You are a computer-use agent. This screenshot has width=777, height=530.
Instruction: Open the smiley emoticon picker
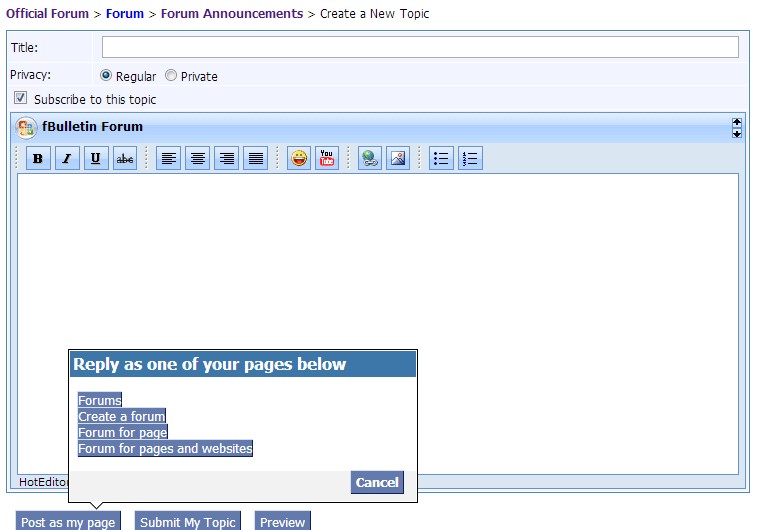[298, 158]
